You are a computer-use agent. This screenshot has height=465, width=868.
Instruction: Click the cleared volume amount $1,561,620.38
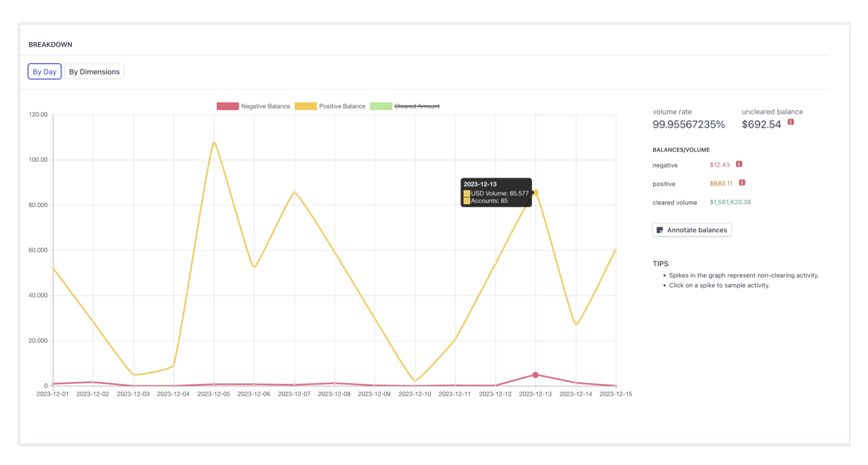click(730, 202)
